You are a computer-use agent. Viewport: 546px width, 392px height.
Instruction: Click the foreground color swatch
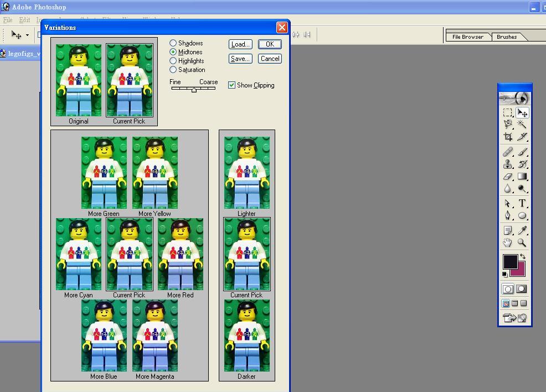[x=510, y=261]
